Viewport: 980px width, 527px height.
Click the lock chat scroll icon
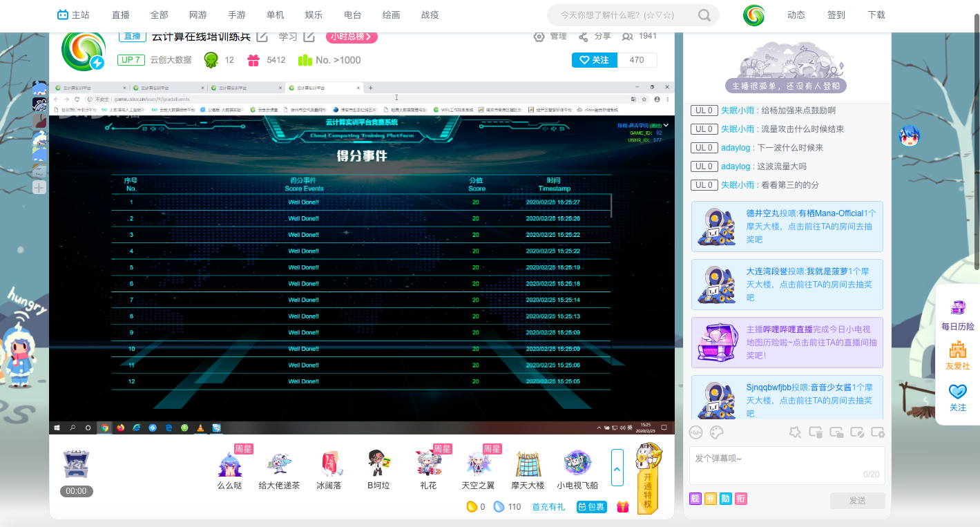pyautogui.click(x=836, y=432)
